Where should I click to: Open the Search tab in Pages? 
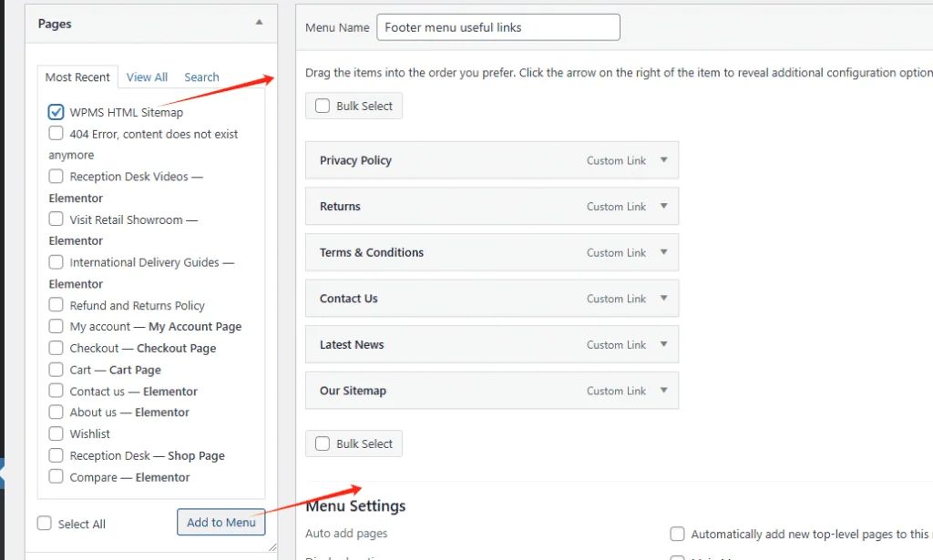201,77
